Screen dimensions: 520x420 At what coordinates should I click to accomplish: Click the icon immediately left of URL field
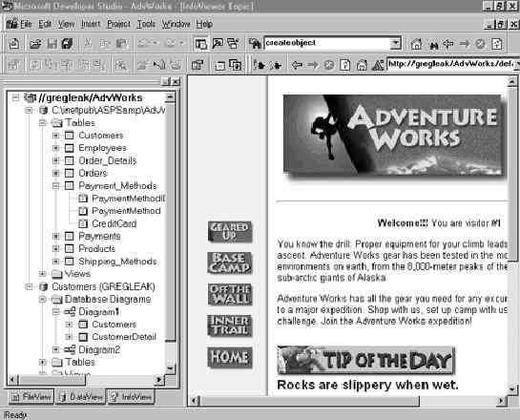378,65
